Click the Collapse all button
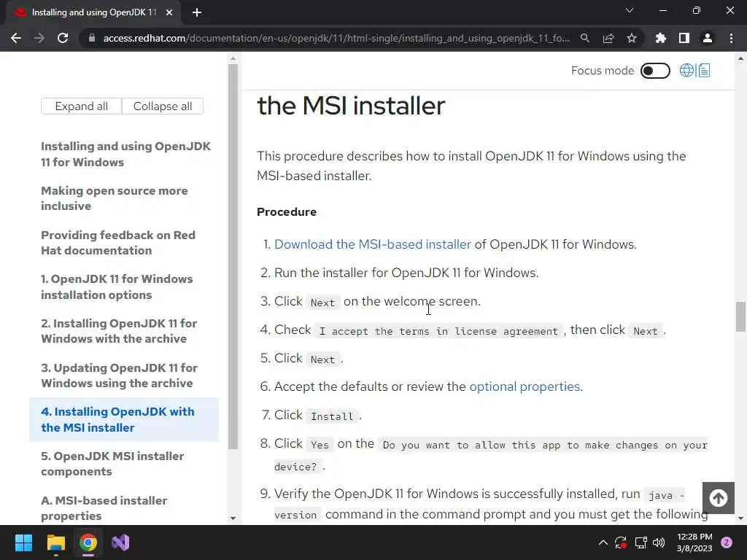Viewport: 747px width, 560px height. point(163,106)
